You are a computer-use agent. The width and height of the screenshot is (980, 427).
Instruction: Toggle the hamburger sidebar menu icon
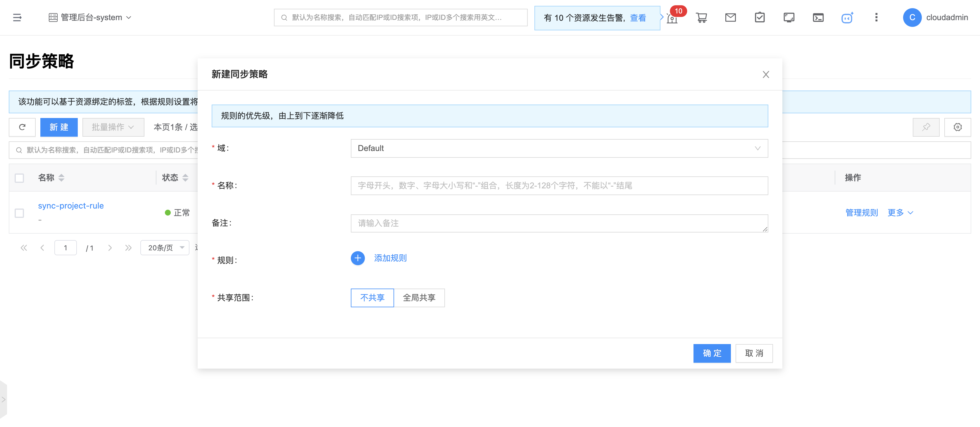pyautogui.click(x=17, y=18)
